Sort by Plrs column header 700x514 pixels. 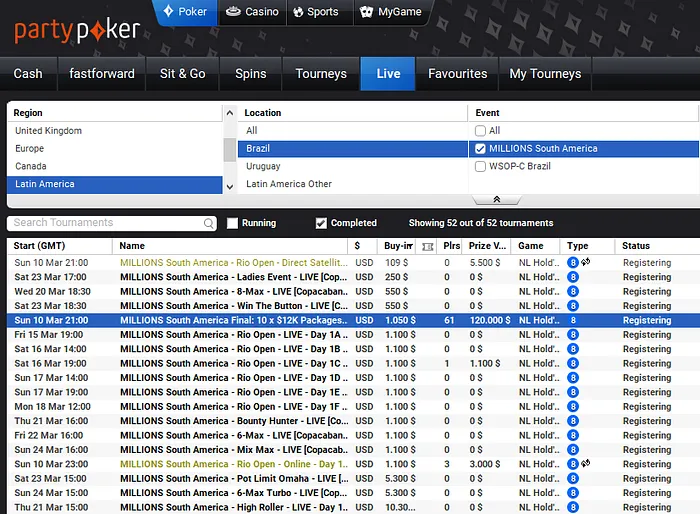(x=451, y=246)
